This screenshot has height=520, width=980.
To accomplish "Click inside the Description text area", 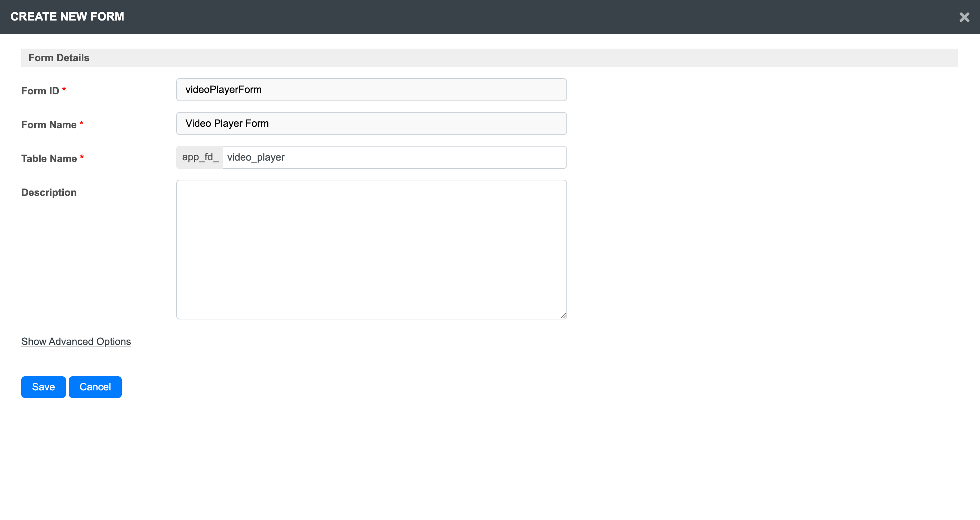I will [371, 249].
